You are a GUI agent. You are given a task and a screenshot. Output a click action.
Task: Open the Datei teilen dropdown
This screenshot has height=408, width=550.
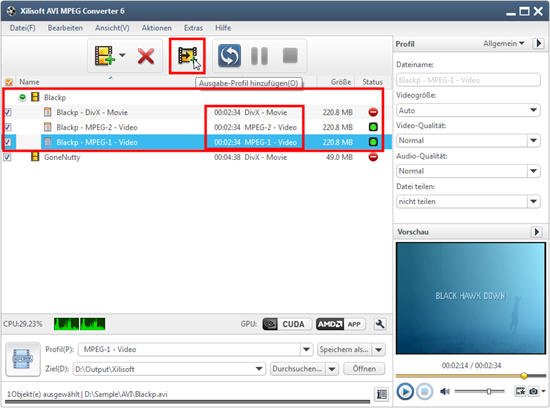pyautogui.click(x=468, y=202)
